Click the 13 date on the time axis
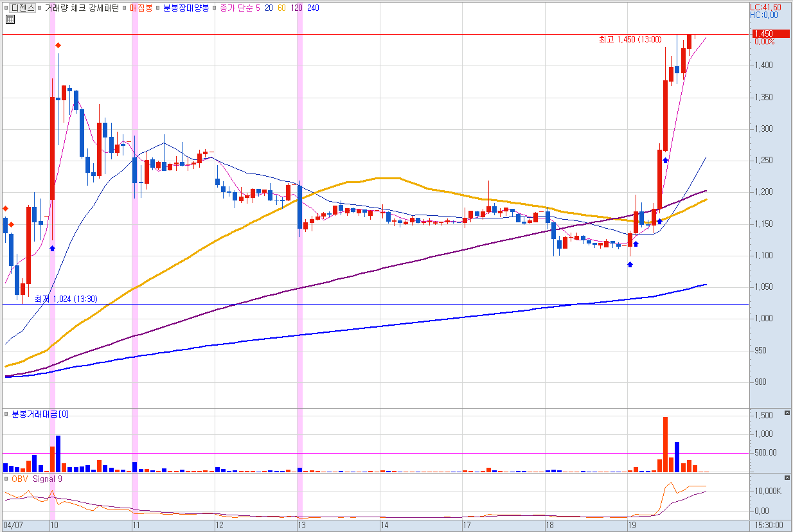Viewport: 793px width, 532px height. click(x=302, y=525)
